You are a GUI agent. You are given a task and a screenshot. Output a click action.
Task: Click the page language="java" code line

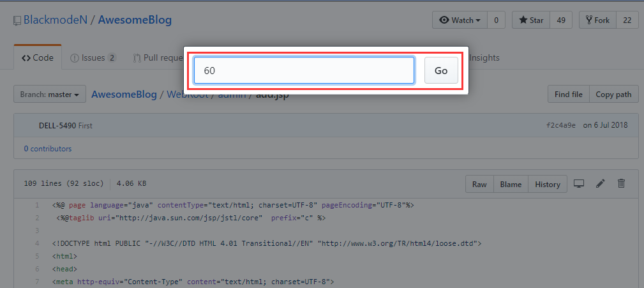233,205
